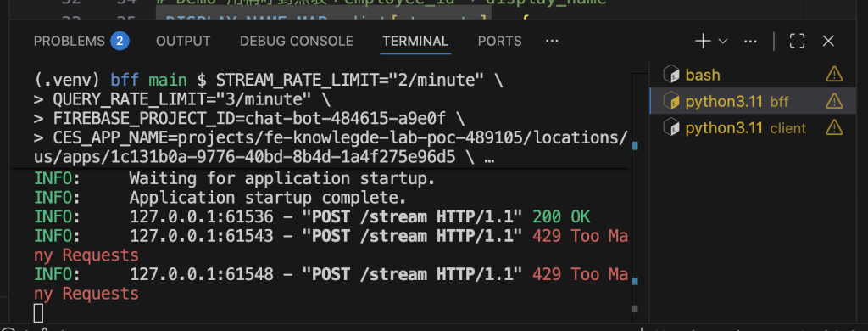Switch to the OUTPUT tab
Viewport: 868px width, 331px height.
point(183,41)
